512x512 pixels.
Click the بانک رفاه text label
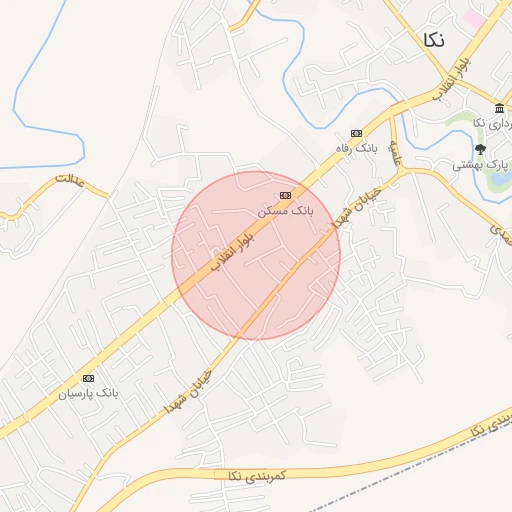(357, 148)
